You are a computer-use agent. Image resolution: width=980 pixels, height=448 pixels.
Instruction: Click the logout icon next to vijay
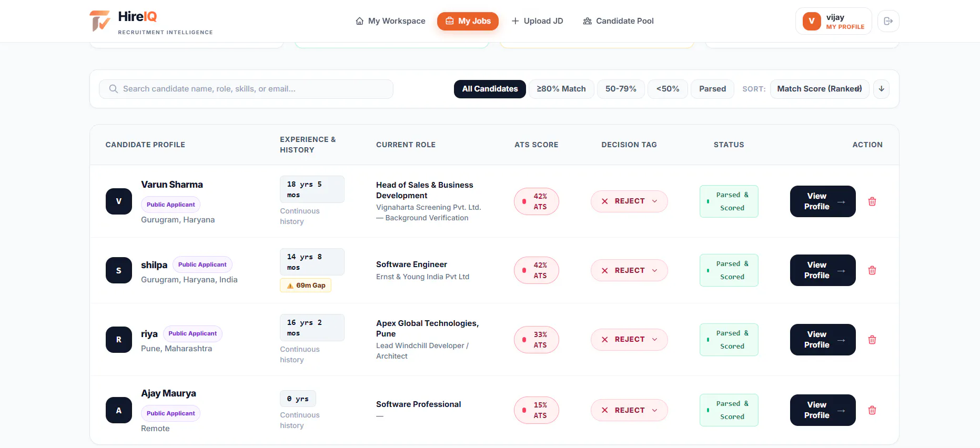[888, 21]
